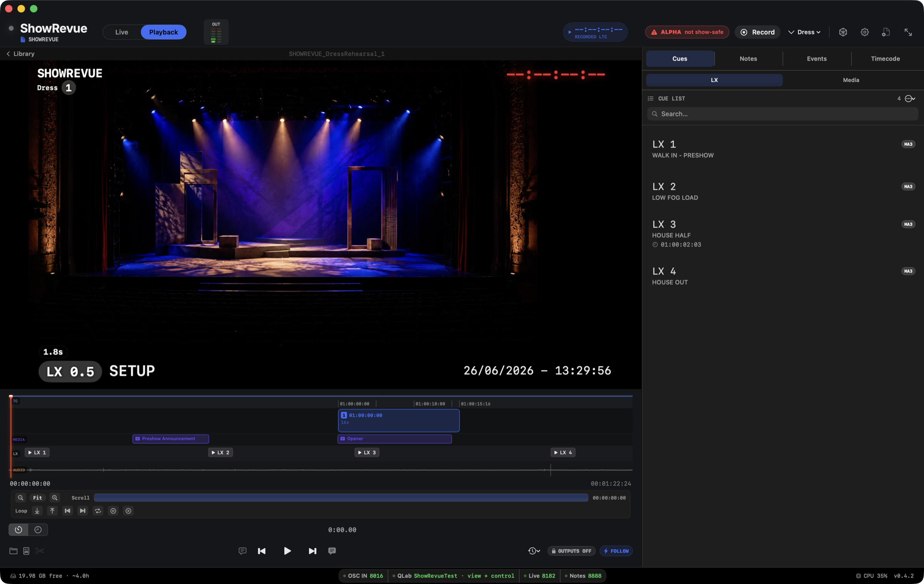Start playback with the play button

click(287, 551)
